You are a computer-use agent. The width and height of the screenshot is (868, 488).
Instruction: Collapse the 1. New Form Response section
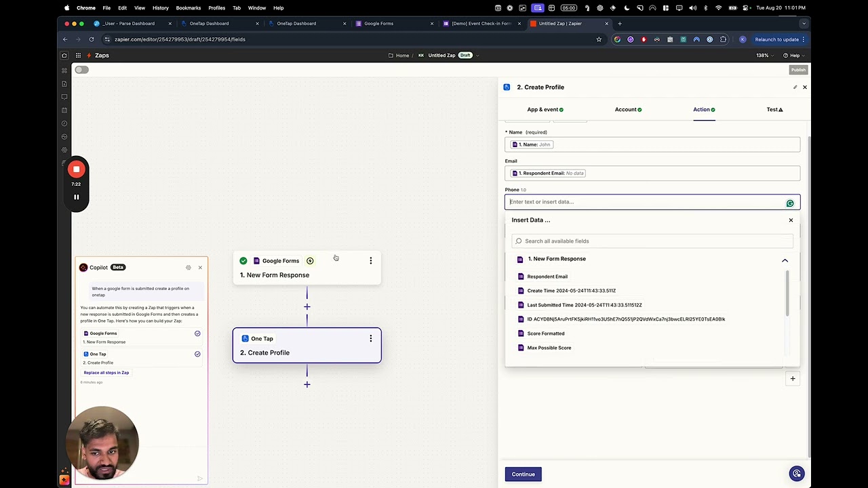click(x=785, y=260)
